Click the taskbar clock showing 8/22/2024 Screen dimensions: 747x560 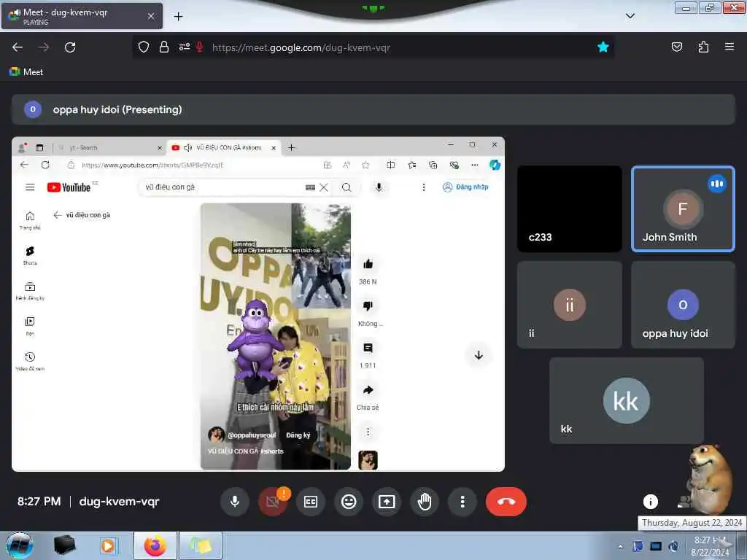click(x=710, y=546)
